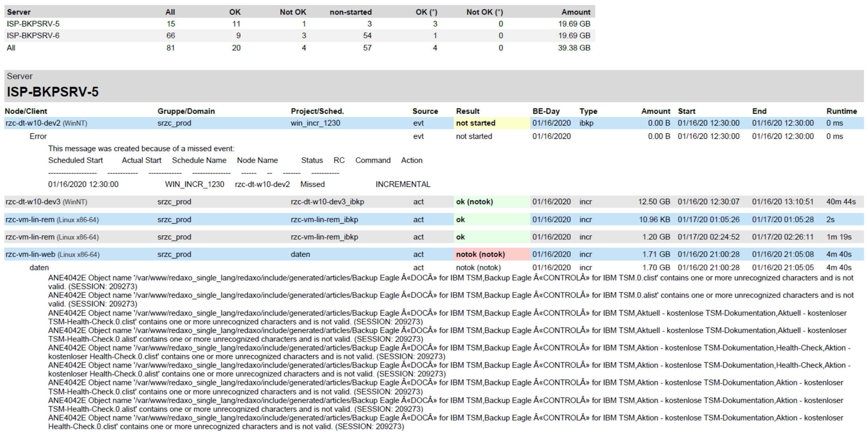Click the 'Error' sub-entry under rzc-dt-w10-dev2
Image resolution: width=868 pixels, height=440 pixels.
point(38,136)
